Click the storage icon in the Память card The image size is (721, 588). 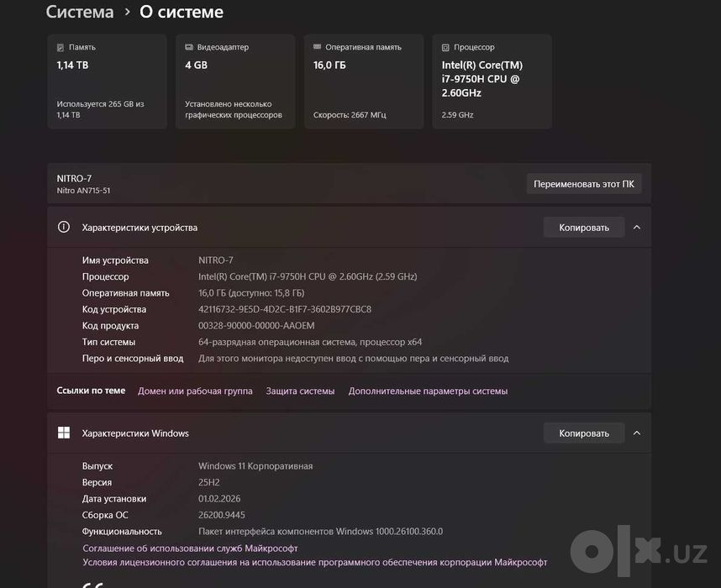[61, 47]
